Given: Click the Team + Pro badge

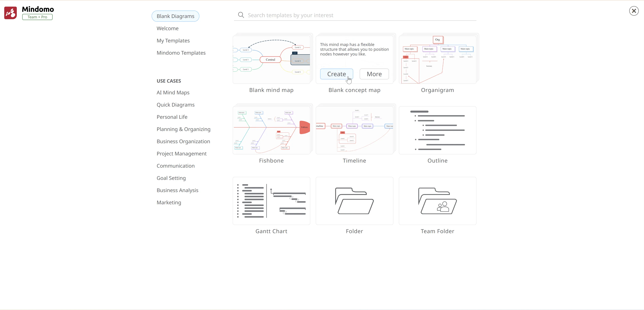Looking at the screenshot, I should (x=37, y=17).
